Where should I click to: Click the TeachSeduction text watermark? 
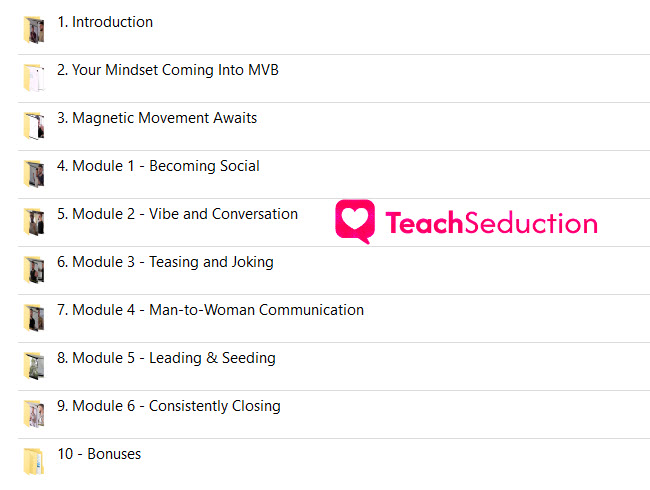pos(491,223)
